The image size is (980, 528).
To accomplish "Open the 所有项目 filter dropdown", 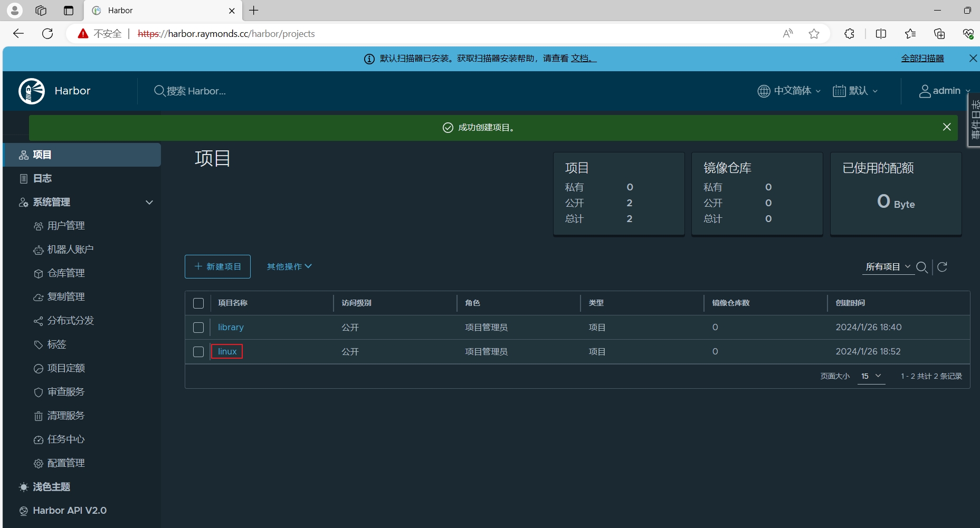I will [888, 267].
